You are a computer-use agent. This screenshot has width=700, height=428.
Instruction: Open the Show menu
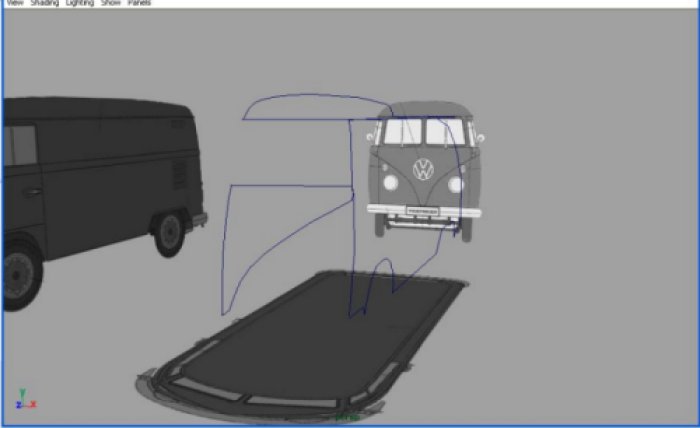coord(111,3)
